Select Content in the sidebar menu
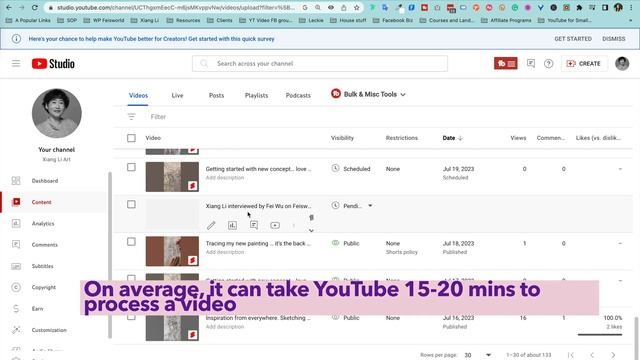The image size is (640, 360). (54, 202)
